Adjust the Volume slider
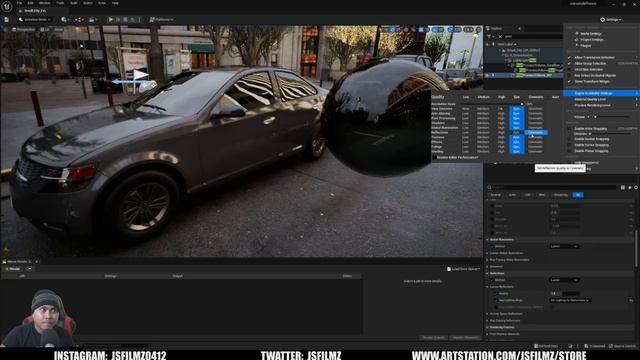640x360 pixels. coord(611,117)
